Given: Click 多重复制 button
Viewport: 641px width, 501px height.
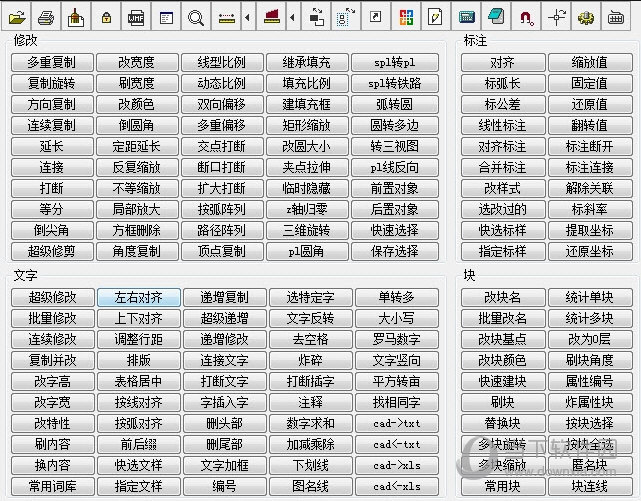Looking at the screenshot, I should (52, 63).
